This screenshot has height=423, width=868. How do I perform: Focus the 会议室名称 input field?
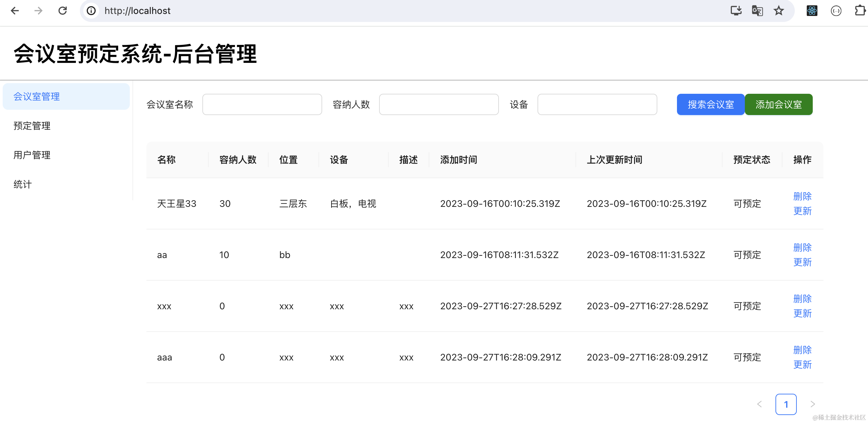(262, 104)
